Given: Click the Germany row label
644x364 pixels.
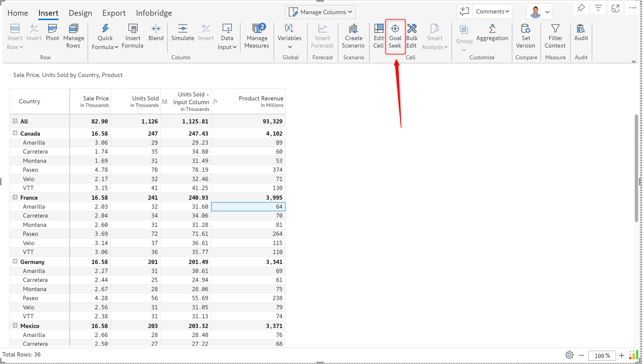Looking at the screenshot, I should click(32, 262).
